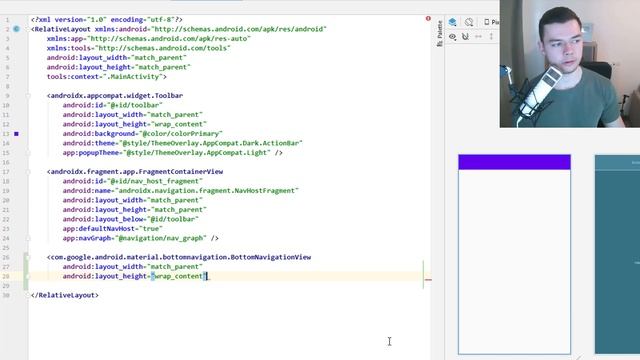Click the related class gutter icon on line 2
The image size is (640, 360).
click(16, 29)
